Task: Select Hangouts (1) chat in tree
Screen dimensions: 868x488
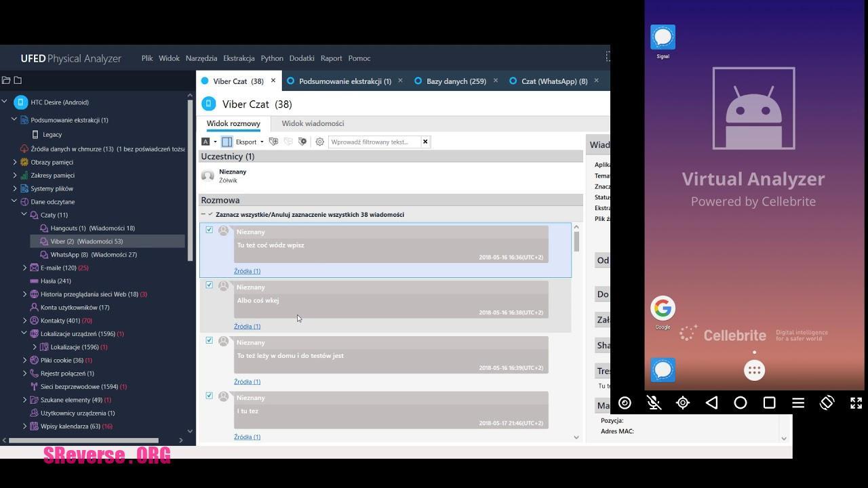Action: pyautogui.click(x=92, y=228)
